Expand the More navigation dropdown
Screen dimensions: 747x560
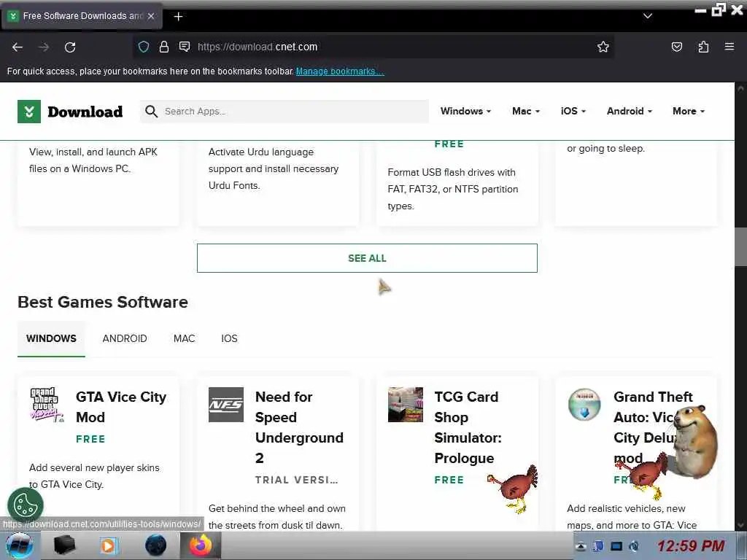pos(689,111)
